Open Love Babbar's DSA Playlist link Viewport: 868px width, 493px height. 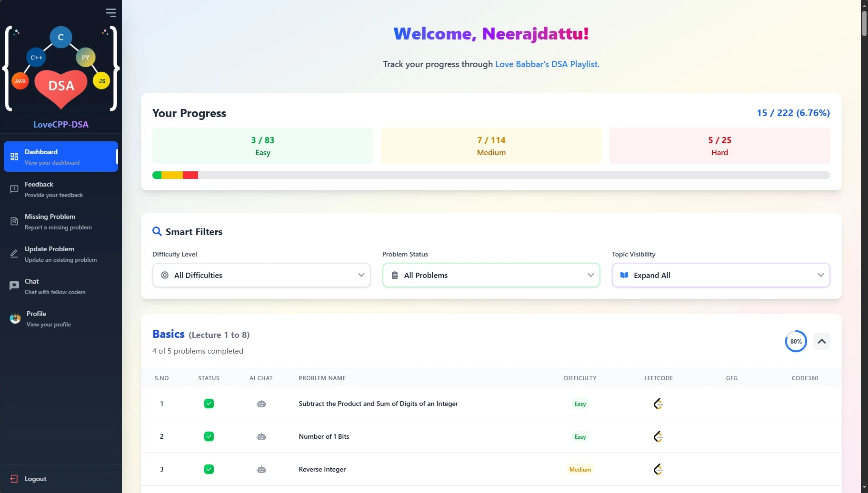[547, 64]
